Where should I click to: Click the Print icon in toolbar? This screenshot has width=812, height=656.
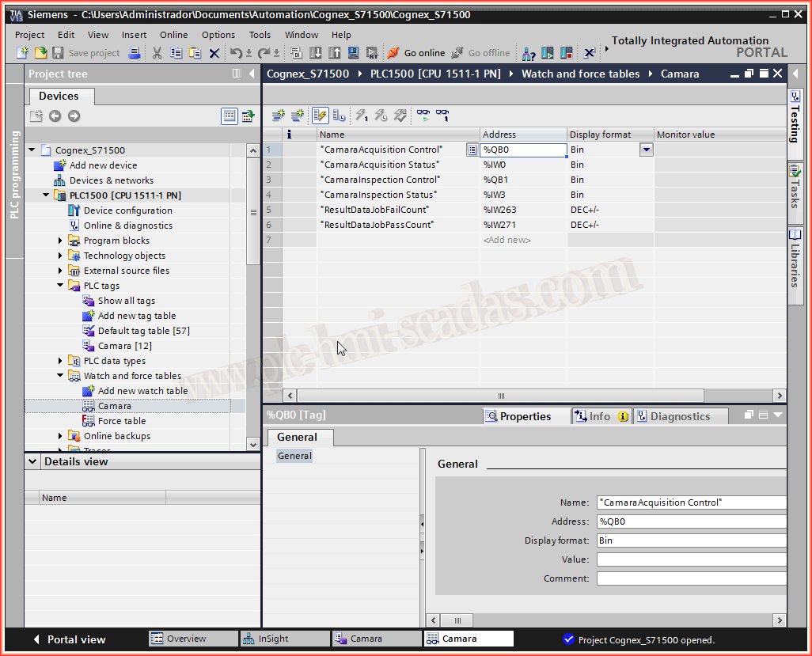135,53
